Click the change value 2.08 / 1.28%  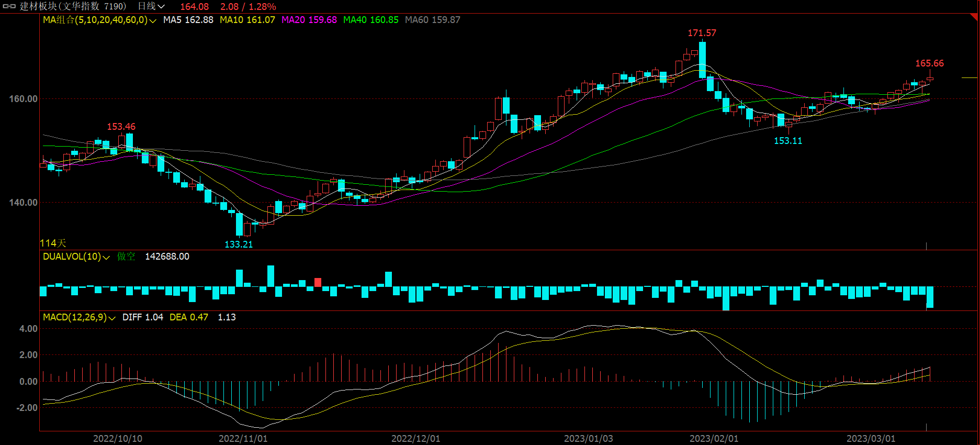(248, 7)
